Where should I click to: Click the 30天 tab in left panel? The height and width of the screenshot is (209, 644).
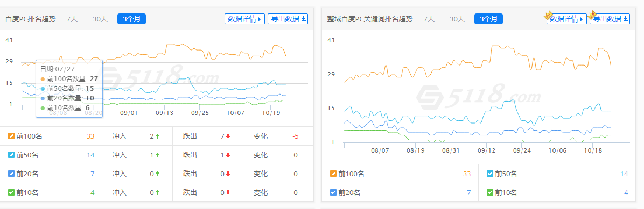click(100, 19)
